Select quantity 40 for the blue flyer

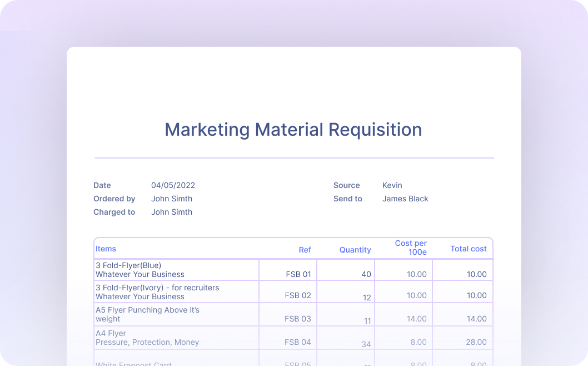pos(366,274)
